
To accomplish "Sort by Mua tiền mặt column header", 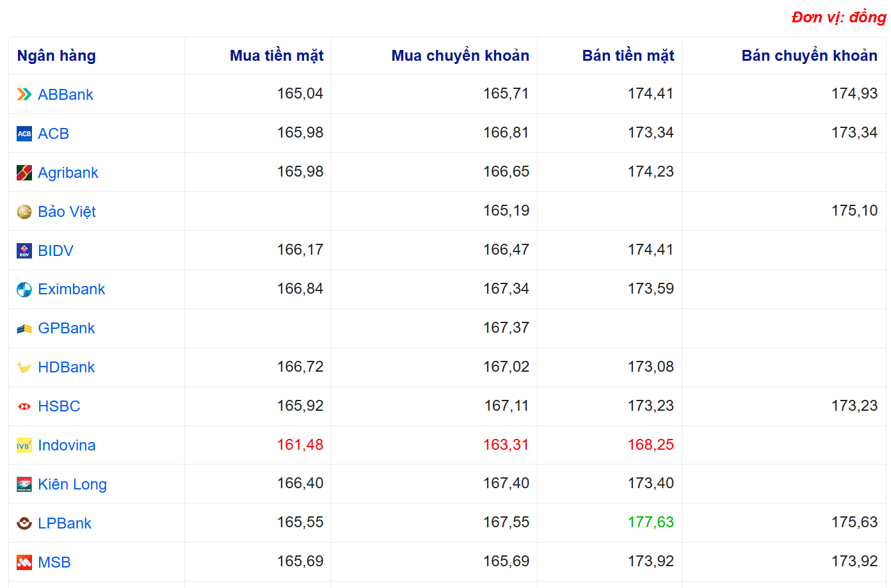I will 277,56.
